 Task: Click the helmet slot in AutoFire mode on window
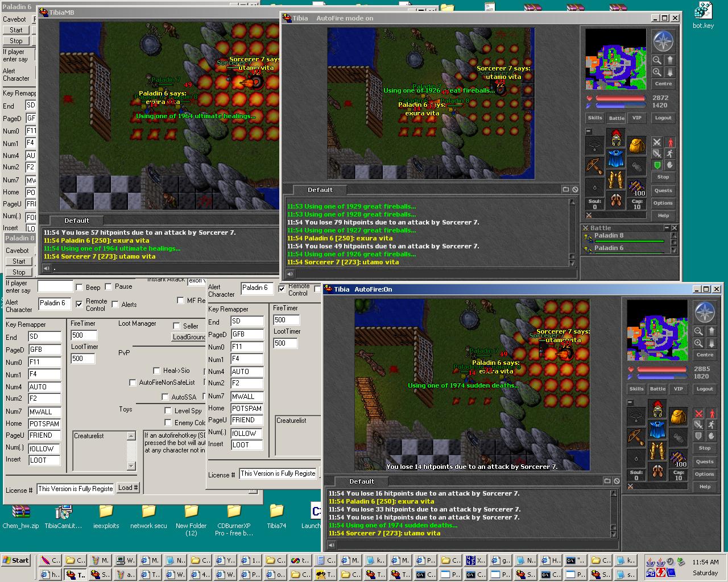coord(615,138)
